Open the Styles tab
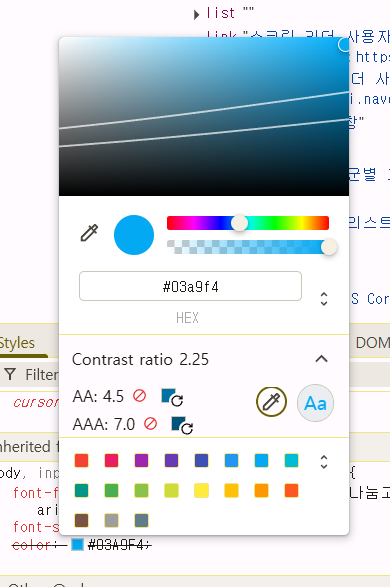This screenshot has width=390, height=587. pyautogui.click(x=17, y=343)
